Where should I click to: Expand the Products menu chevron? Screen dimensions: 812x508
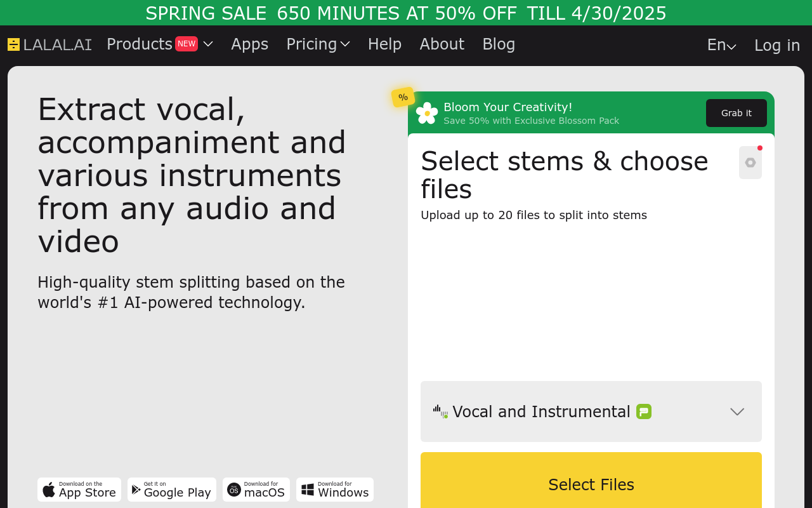pyautogui.click(x=208, y=44)
